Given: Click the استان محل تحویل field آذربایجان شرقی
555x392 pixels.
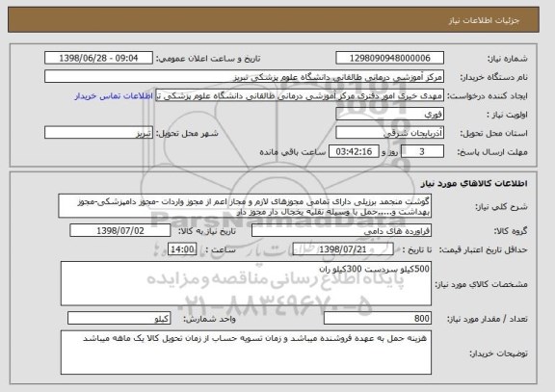Looking at the screenshot, I should (x=389, y=133).
